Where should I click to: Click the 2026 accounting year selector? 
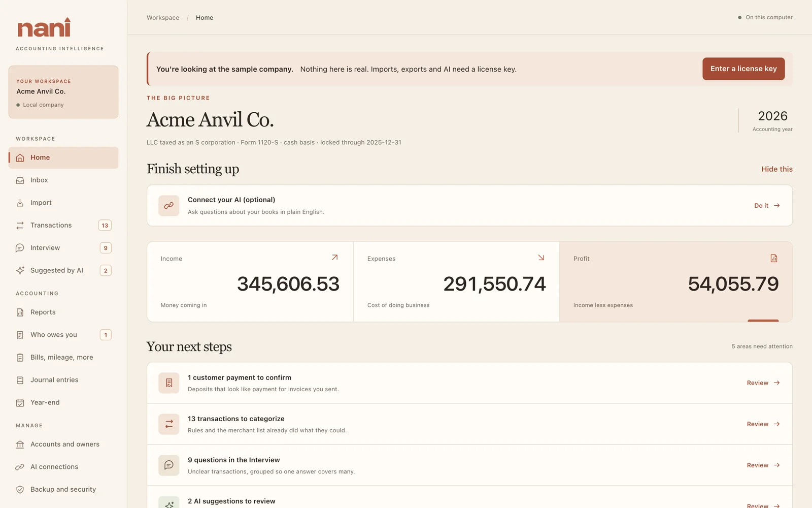point(772,121)
